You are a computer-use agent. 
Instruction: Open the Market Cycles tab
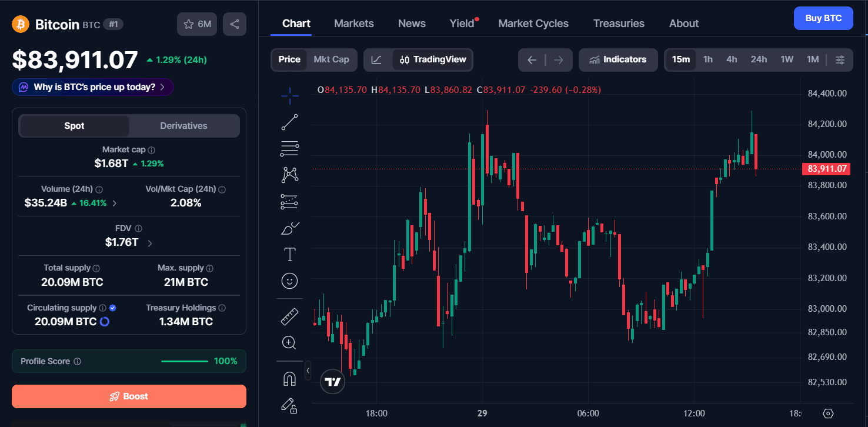point(533,24)
